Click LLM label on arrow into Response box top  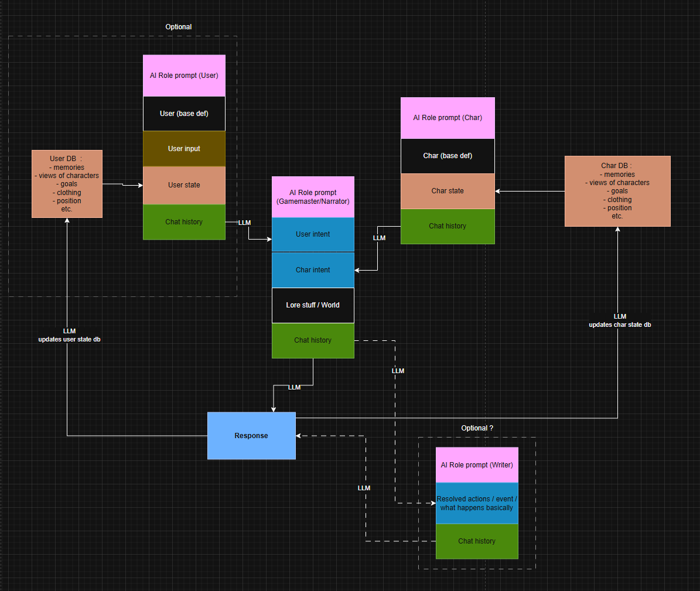click(294, 387)
